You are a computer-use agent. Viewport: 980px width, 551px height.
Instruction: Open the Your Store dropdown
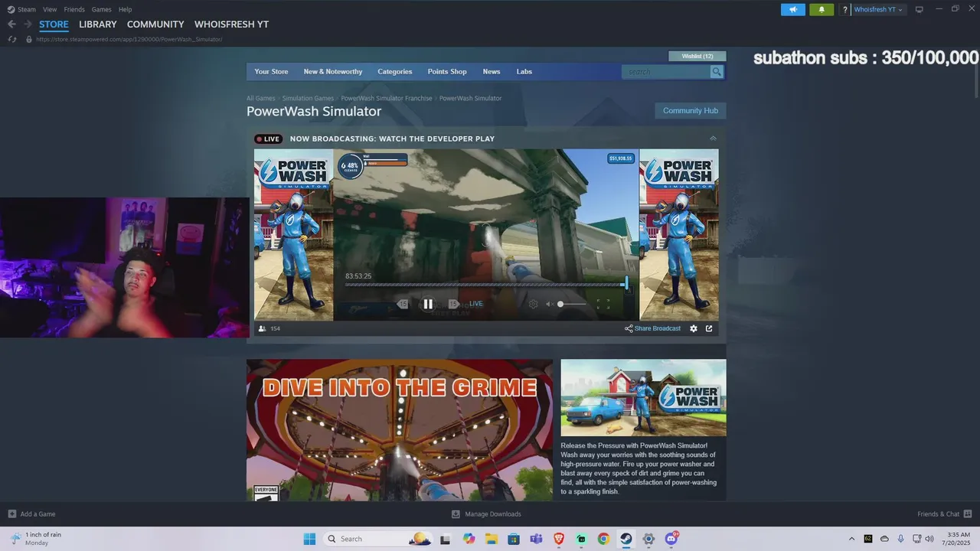271,72
